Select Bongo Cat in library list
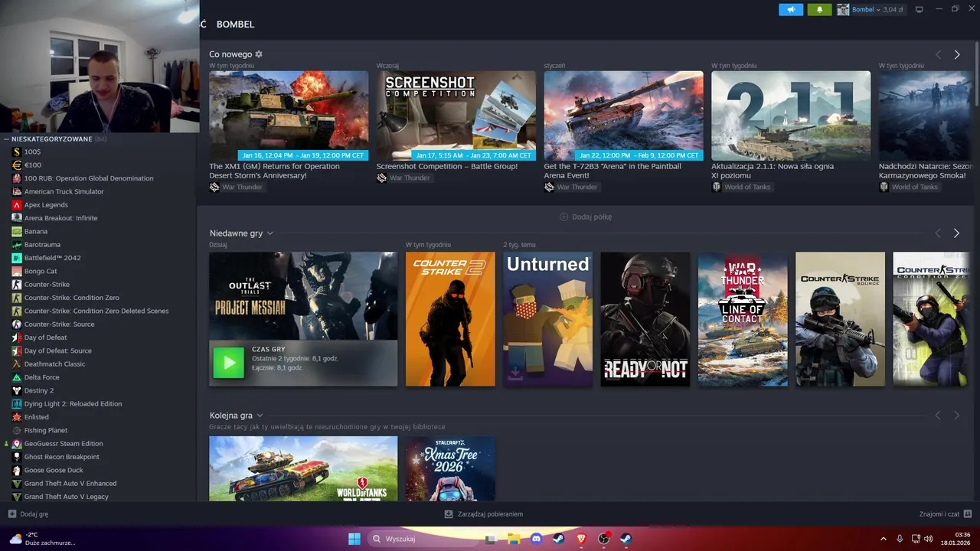The image size is (980, 551). point(41,271)
